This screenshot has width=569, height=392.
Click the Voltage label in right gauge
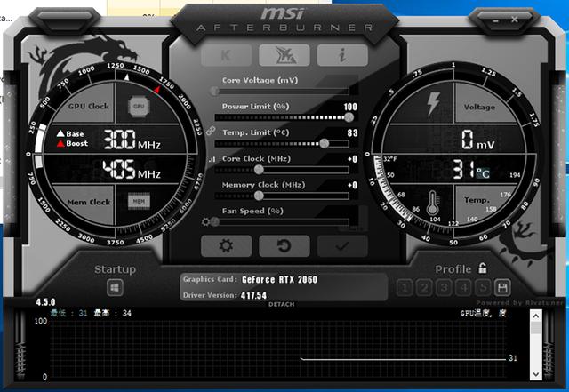coord(479,107)
